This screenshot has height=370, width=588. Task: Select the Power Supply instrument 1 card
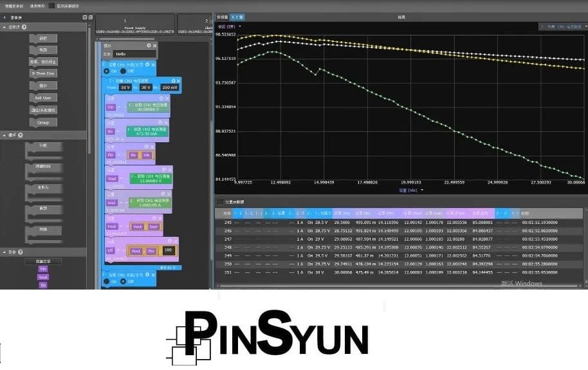135,24
